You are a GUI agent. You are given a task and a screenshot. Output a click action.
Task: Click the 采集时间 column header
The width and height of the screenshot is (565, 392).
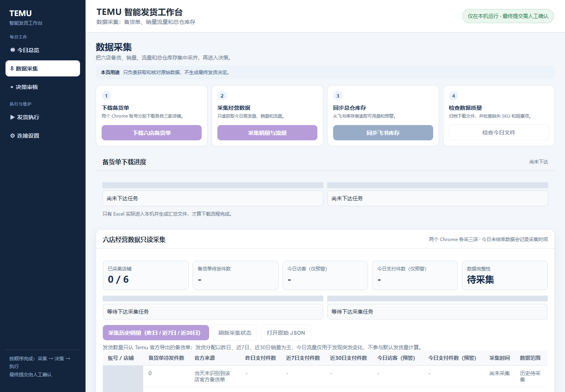pos(499,358)
